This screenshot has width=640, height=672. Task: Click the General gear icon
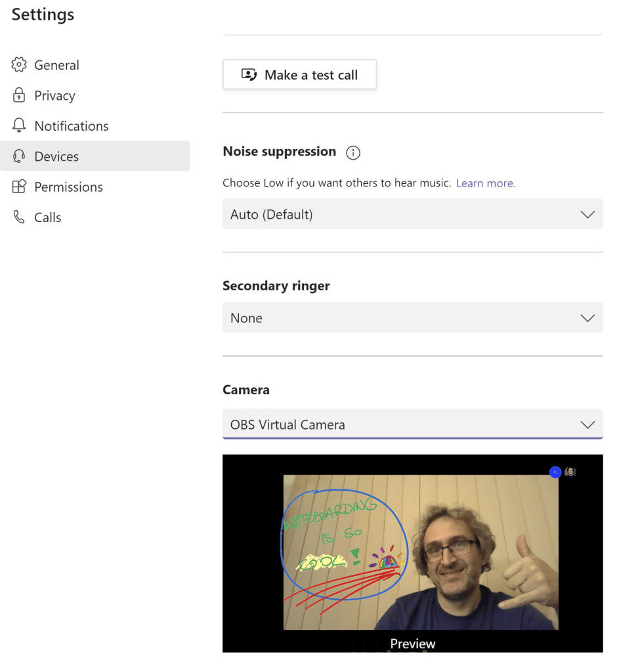[19, 65]
